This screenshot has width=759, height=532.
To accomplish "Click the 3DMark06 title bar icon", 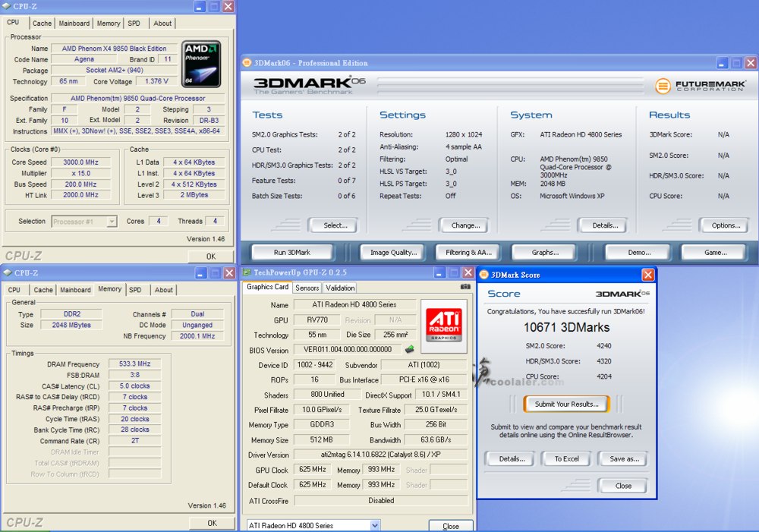I will point(247,62).
